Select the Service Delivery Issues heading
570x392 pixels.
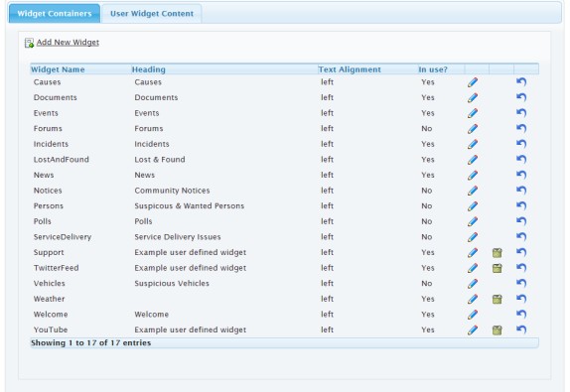[178, 237]
